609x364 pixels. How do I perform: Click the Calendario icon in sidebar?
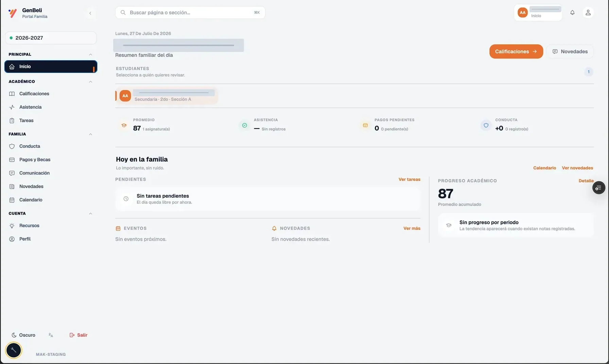(x=12, y=200)
